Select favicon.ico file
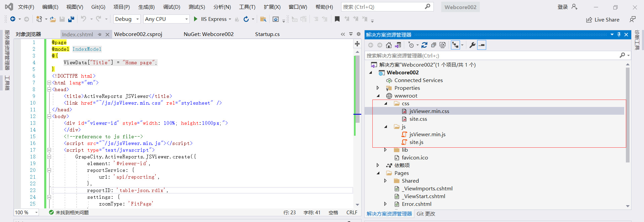The width and height of the screenshot is (644, 222). [415, 158]
